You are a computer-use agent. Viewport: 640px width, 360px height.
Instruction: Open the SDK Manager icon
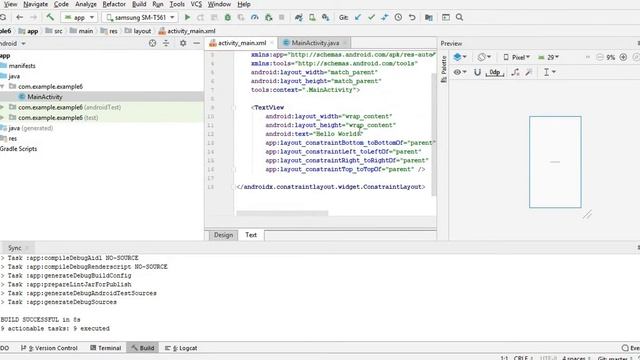click(x=326, y=17)
